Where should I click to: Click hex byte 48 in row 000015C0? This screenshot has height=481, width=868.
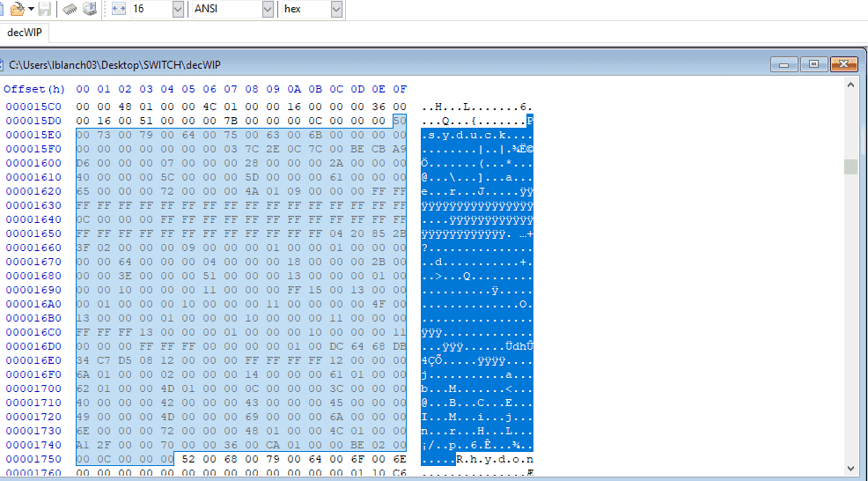point(125,107)
